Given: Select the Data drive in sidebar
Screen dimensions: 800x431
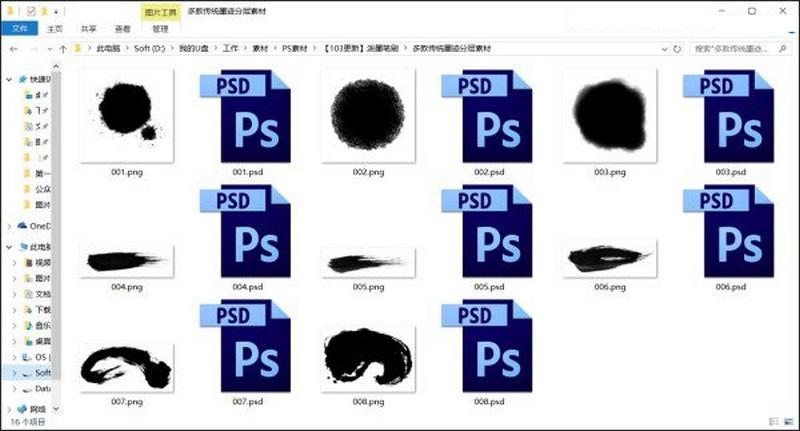Looking at the screenshot, I should click(x=36, y=389).
